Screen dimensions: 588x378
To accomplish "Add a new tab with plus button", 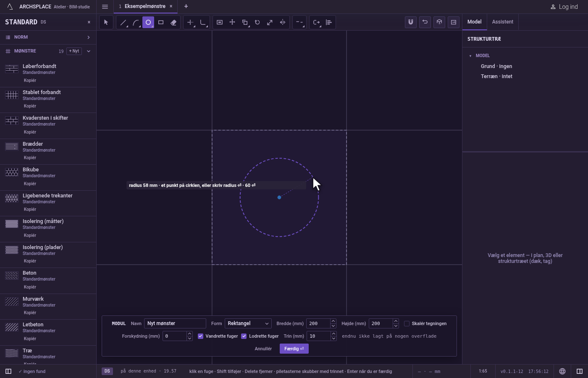I will click(x=186, y=6).
